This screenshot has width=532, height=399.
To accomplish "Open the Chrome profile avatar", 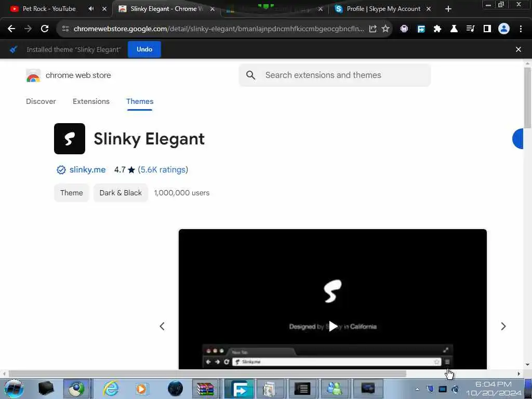I will pos(504,29).
